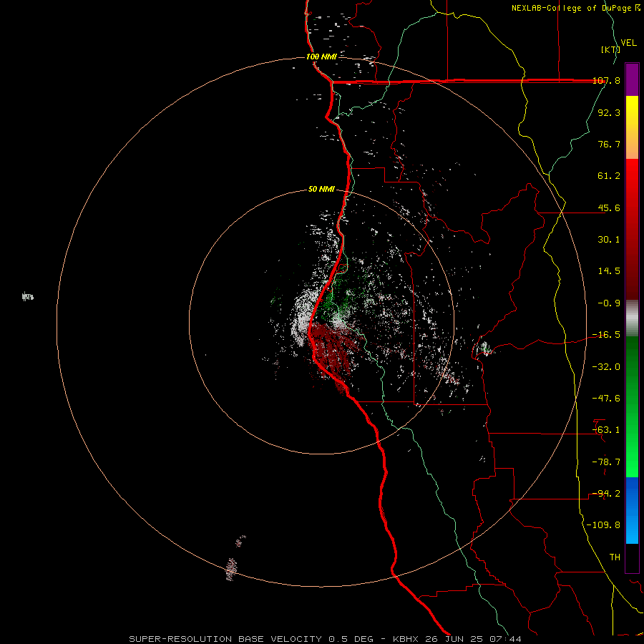Select the -16.5 legend value

(x=606, y=335)
